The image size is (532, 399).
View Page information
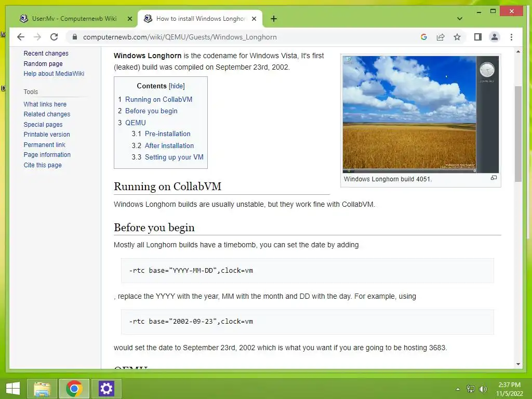(x=47, y=154)
